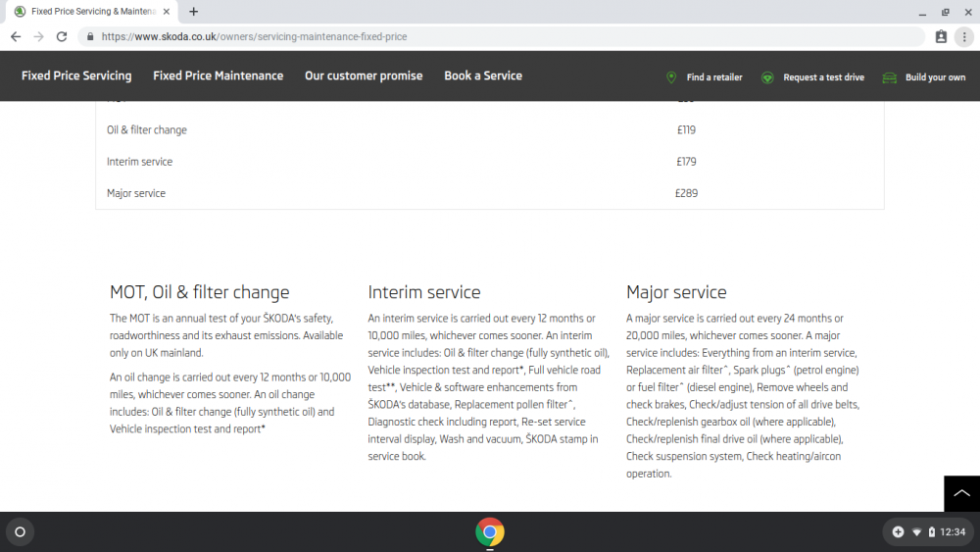
Task: Click the Build your own link
Action: (935, 77)
